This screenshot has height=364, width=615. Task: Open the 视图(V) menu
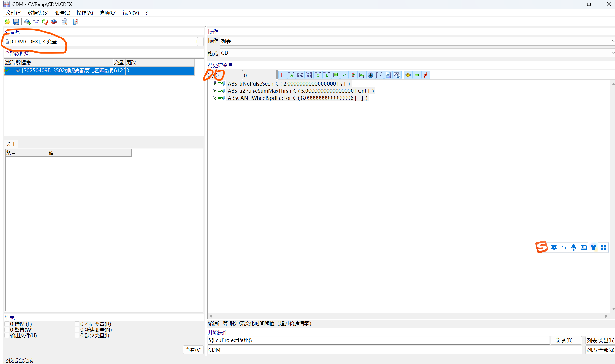click(x=131, y=13)
